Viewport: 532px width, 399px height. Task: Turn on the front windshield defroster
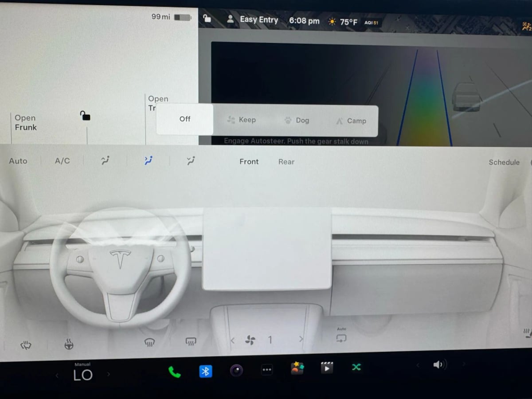coord(149,342)
